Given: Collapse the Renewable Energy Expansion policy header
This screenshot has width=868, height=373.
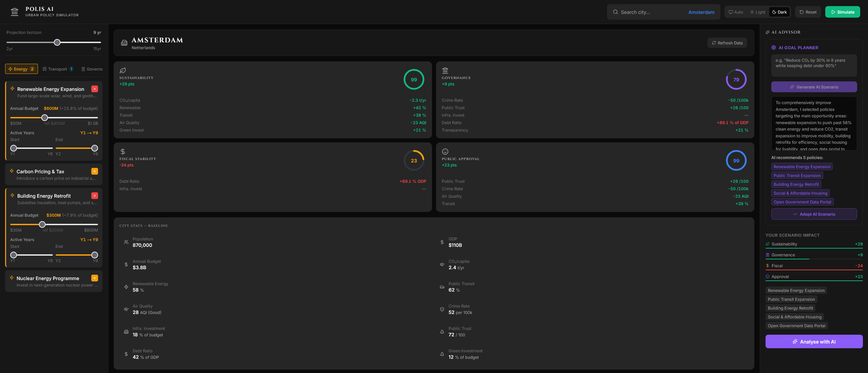Looking at the screenshot, I should click(51, 89).
